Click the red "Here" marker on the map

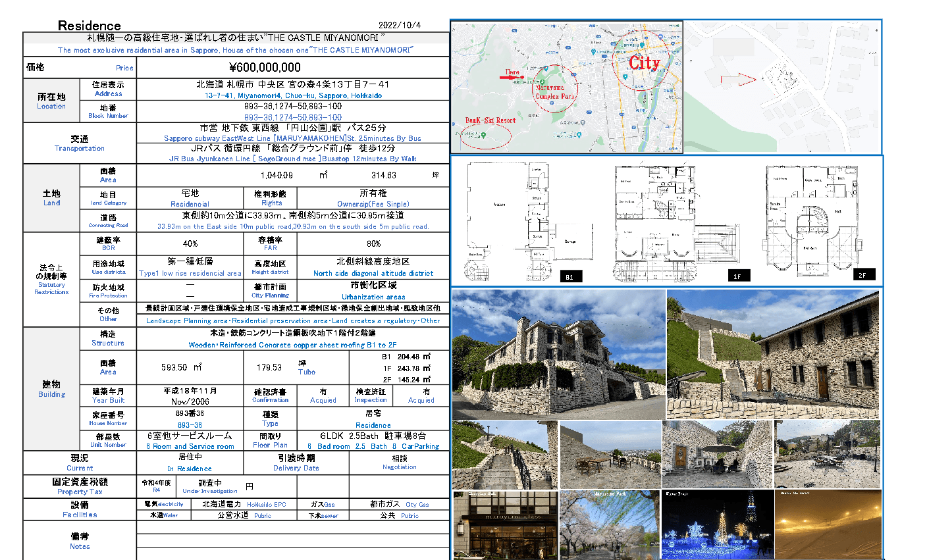(512, 74)
